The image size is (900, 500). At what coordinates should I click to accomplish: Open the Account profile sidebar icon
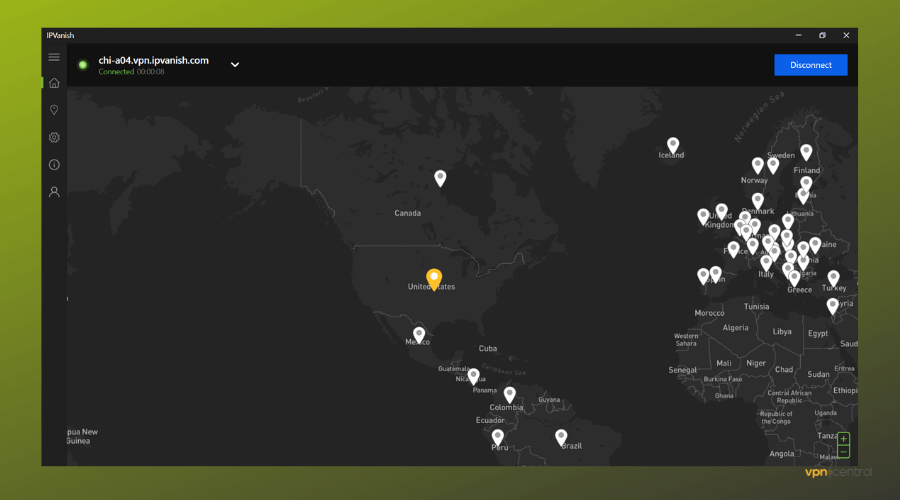click(54, 192)
